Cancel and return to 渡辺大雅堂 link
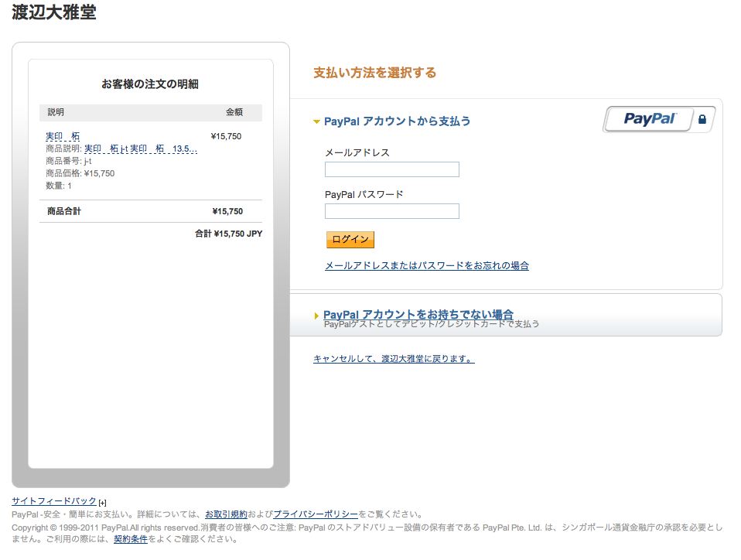 pyautogui.click(x=394, y=359)
